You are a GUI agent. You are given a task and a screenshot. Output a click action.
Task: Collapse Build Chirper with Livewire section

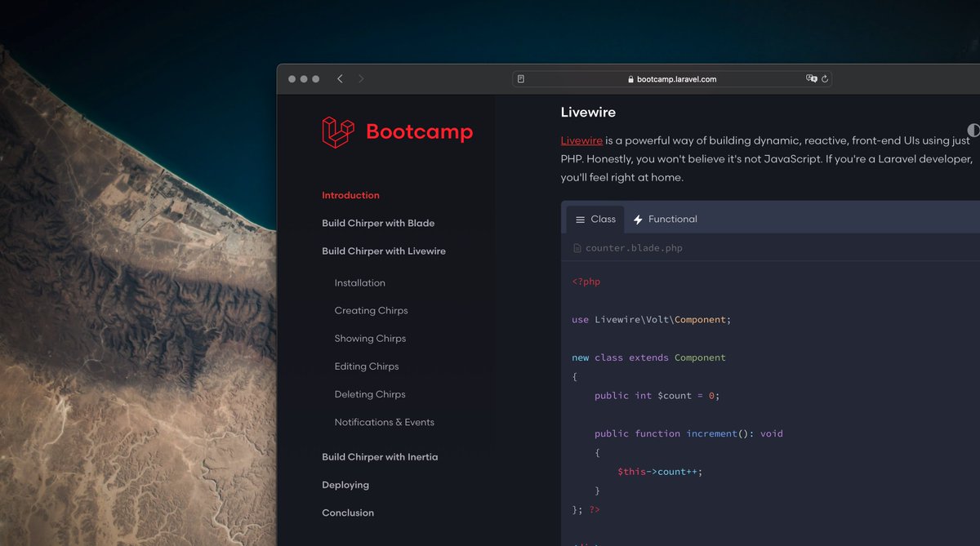coord(384,251)
